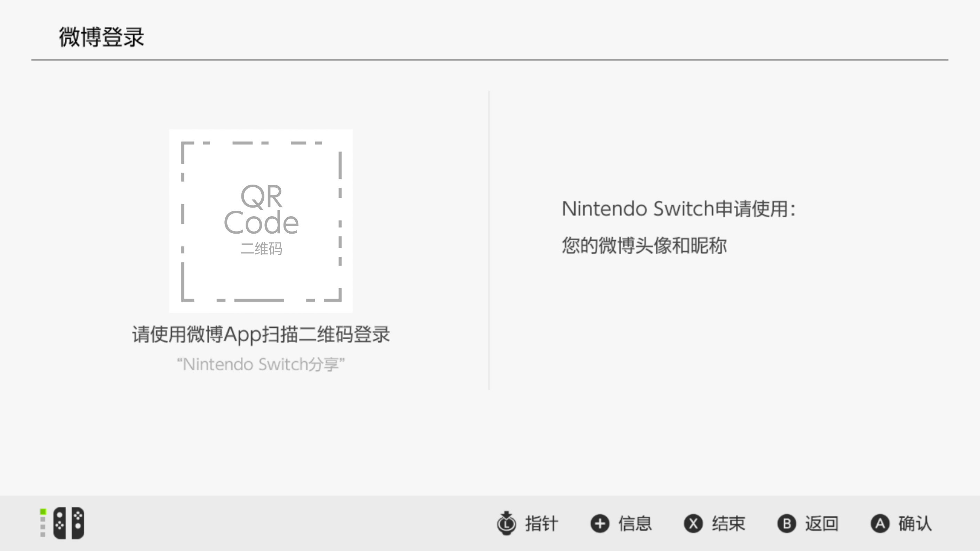Select the 信息 info label
Screen dimensions: 980x551
point(635,524)
